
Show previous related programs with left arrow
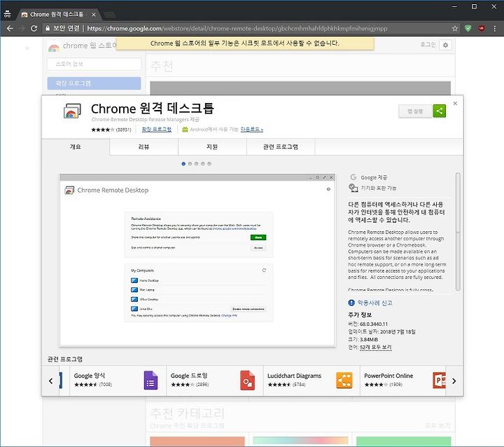(x=51, y=380)
